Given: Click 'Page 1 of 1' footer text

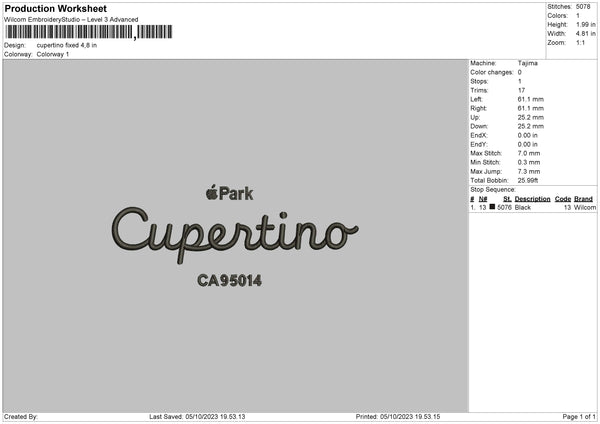Looking at the screenshot, I should (x=579, y=417).
